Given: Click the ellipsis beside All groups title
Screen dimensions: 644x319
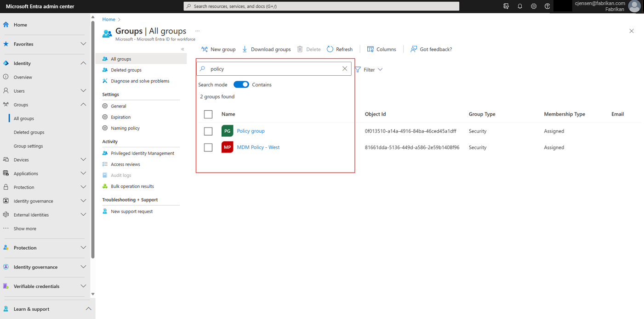Looking at the screenshot, I should (198, 31).
